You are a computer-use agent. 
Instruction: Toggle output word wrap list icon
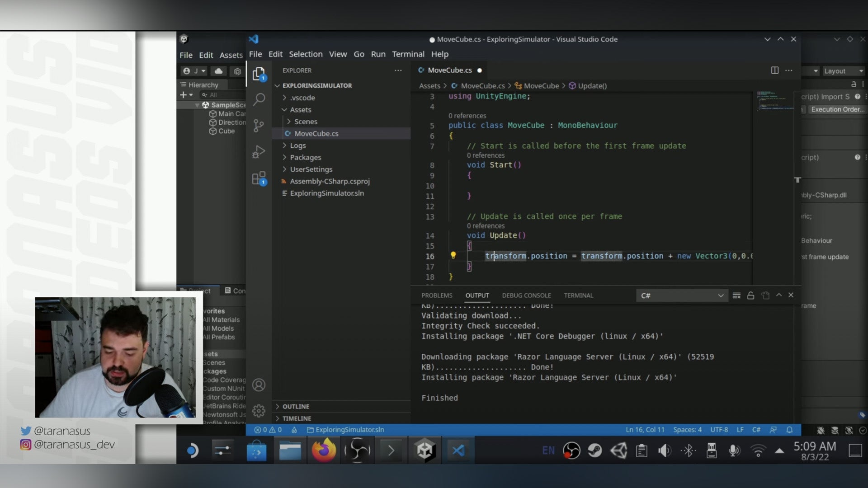736,296
